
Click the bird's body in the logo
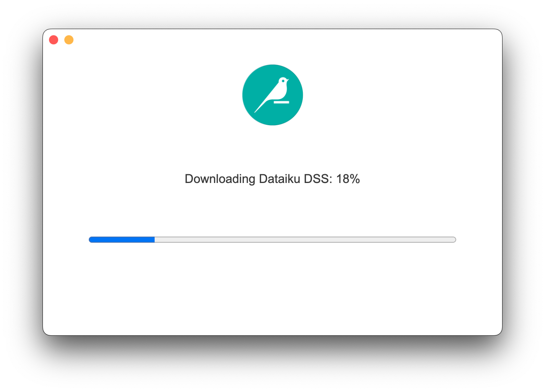point(281,92)
